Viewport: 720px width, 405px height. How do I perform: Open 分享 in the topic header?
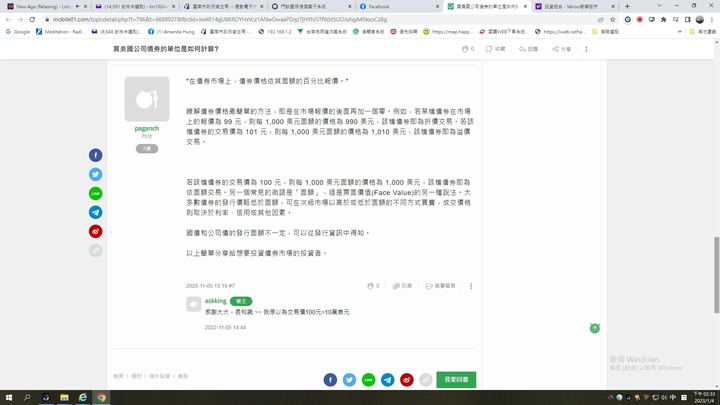[x=561, y=49]
